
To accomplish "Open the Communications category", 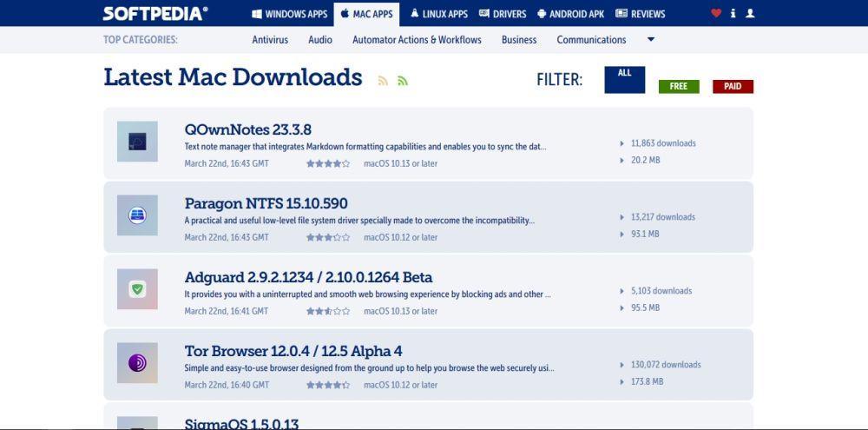I will tap(591, 40).
